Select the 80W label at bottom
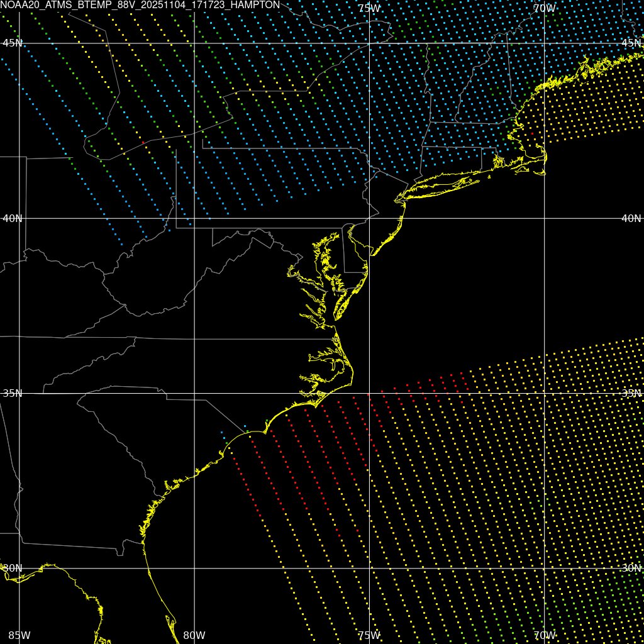The width and height of the screenshot is (644, 644). [194, 635]
